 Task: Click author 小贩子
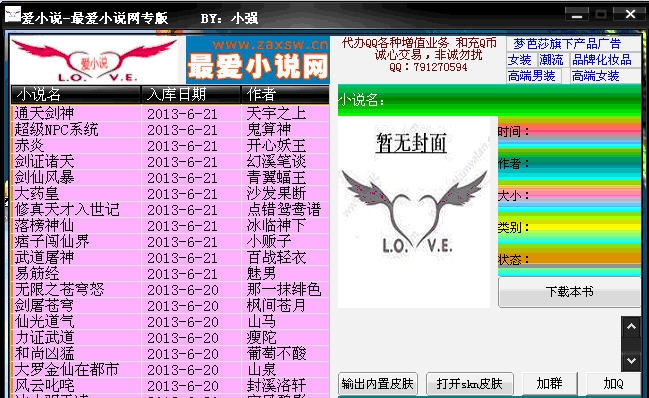point(269,242)
